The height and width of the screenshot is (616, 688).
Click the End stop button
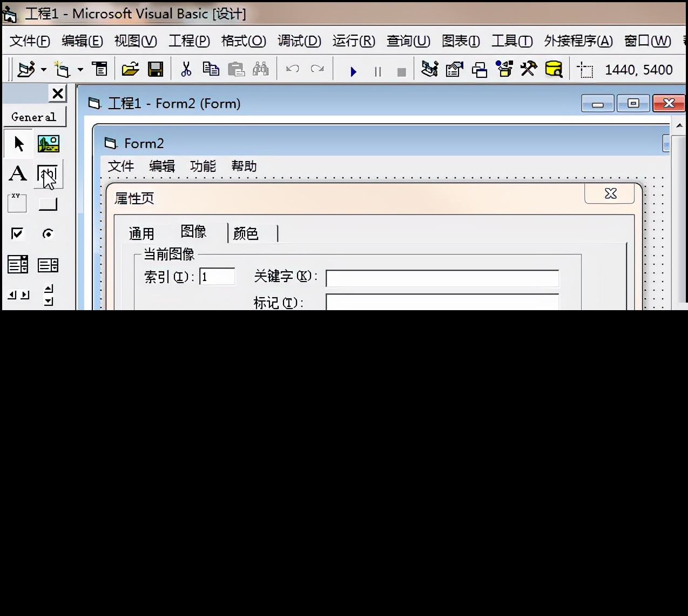tap(401, 72)
